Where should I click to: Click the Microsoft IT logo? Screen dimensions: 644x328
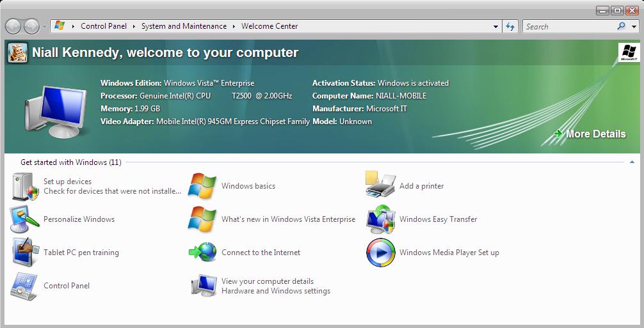pos(629,52)
